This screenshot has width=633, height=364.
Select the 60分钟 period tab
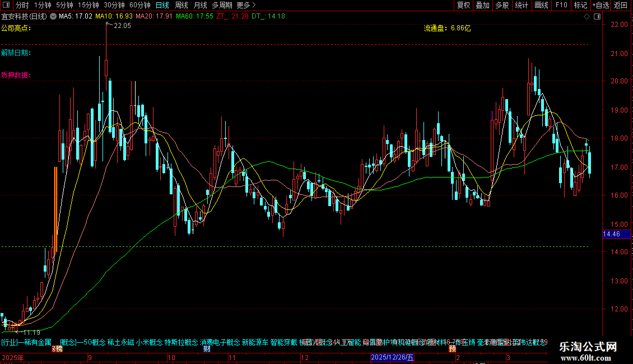point(139,5)
